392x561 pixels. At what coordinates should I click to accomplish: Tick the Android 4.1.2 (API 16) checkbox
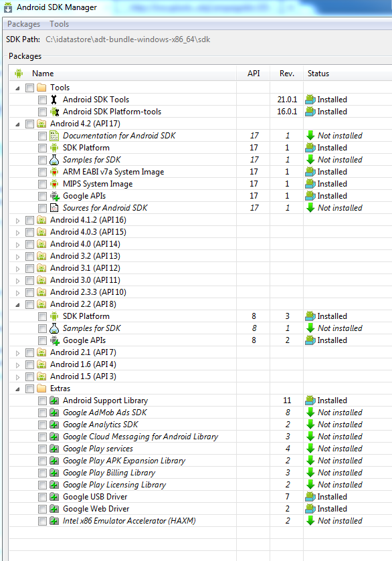[x=29, y=221]
